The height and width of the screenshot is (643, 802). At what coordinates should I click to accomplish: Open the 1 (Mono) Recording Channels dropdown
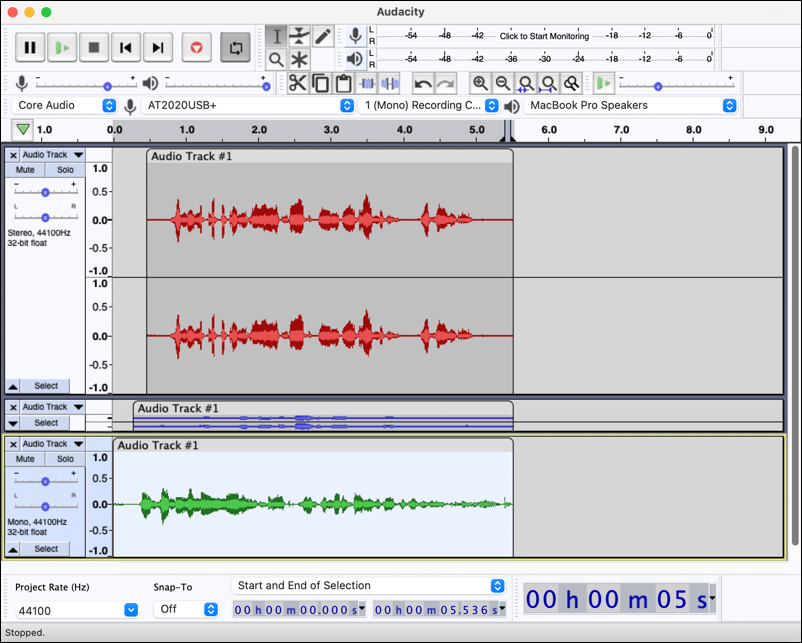[x=429, y=105]
